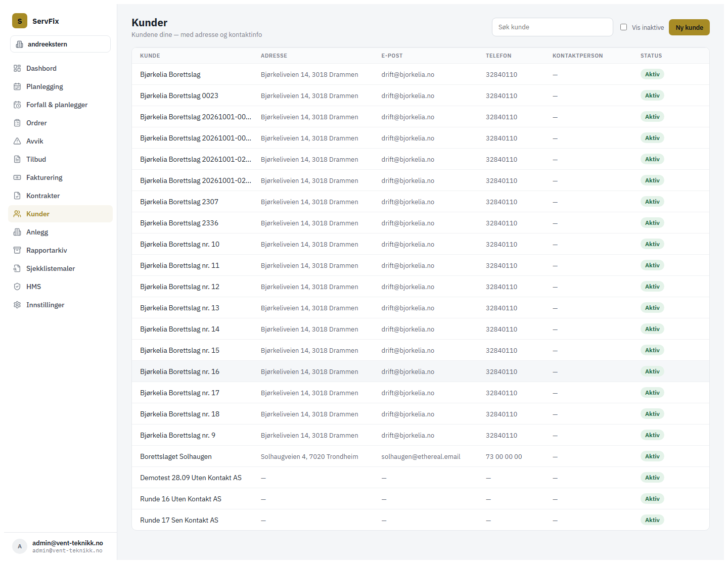Image resolution: width=728 pixels, height=564 pixels.
Task: Click the Ny kunde button
Action: tap(689, 27)
